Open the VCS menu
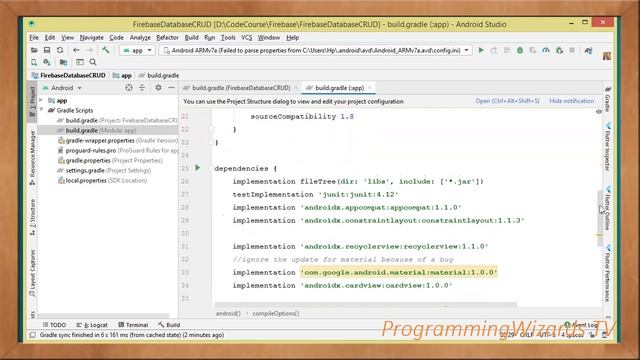Screen dimensions: 640x360 [247, 38]
